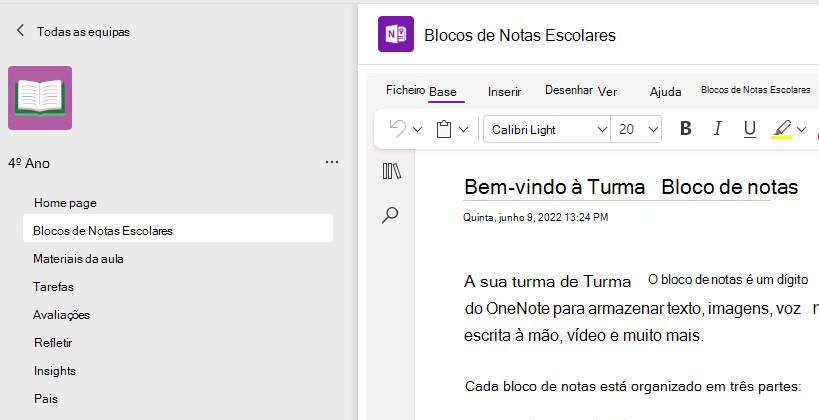Show the notebooks navigation pane icon
819x420 pixels.
pos(391,171)
